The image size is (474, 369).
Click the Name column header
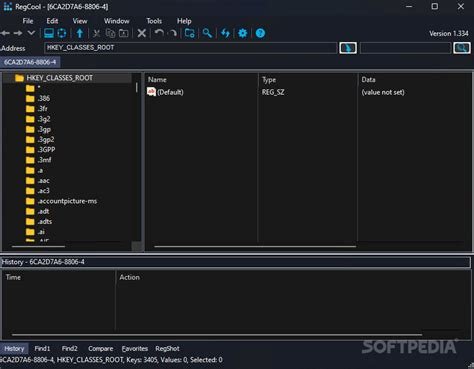202,80
